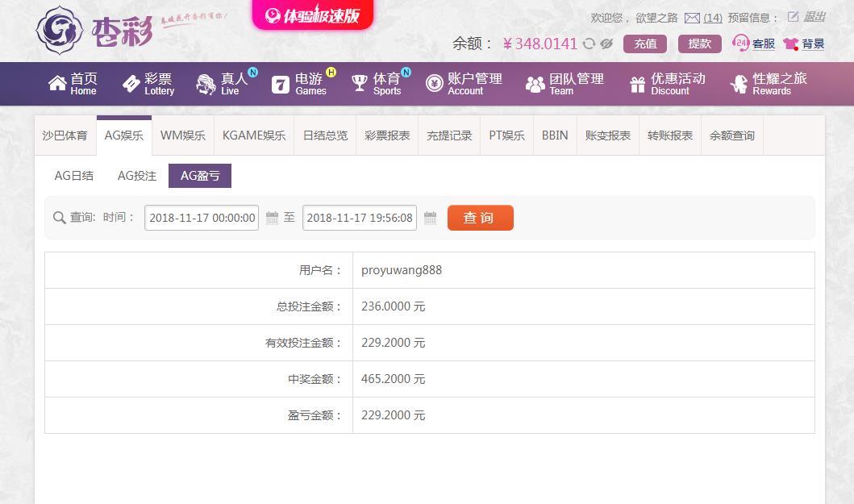Click the 盈亏金额 label
This screenshot has height=504, width=854.
(x=315, y=415)
